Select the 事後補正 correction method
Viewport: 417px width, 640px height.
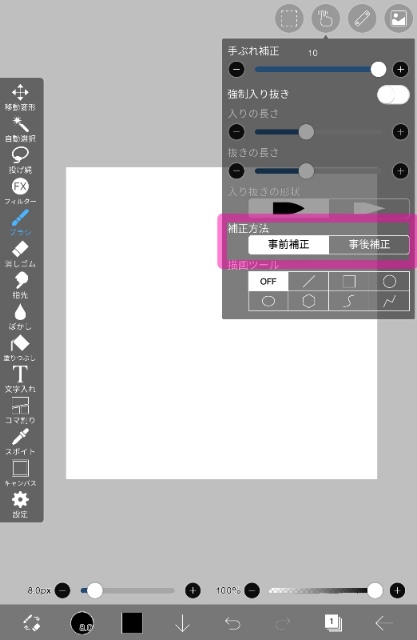pos(369,244)
